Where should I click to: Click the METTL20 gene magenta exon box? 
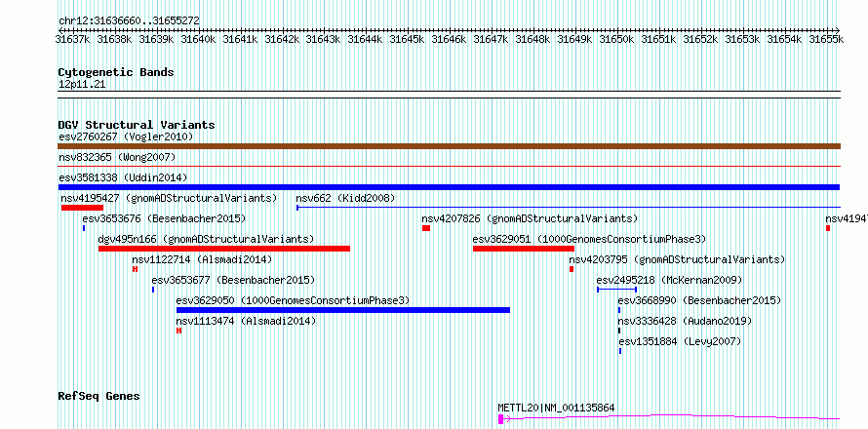coord(501,419)
